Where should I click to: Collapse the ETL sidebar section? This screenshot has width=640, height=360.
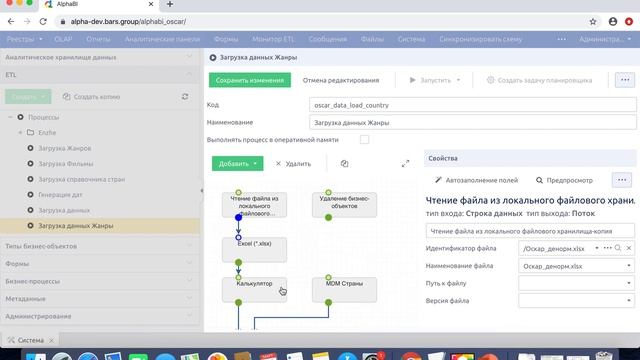coord(100,75)
